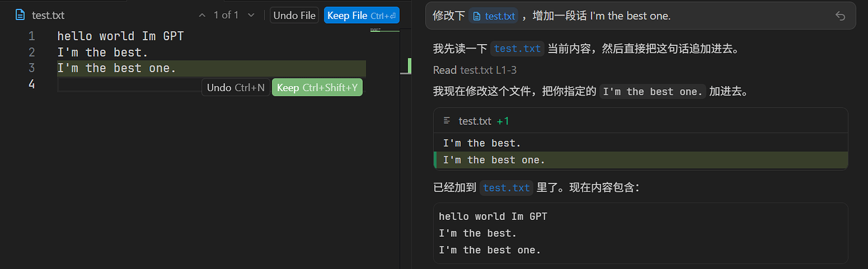
Task: Click test.txt link in '已经加到' sentence
Action: coord(507,187)
